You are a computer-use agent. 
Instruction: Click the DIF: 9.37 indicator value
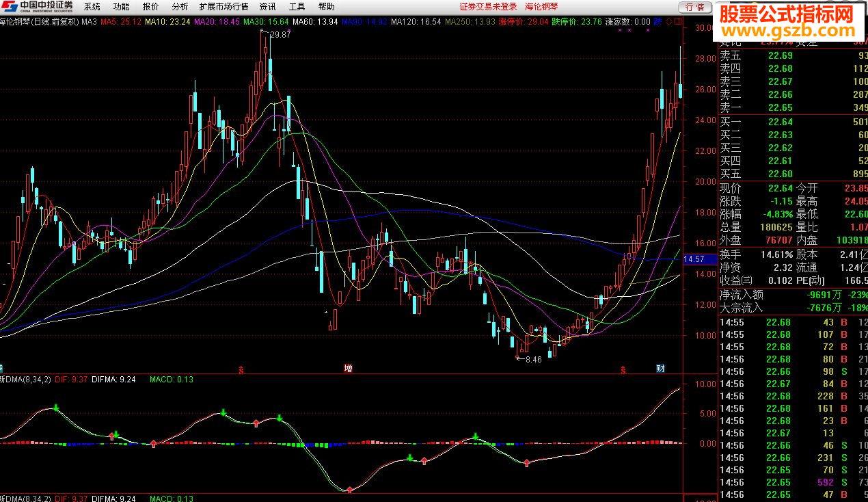pos(70,380)
